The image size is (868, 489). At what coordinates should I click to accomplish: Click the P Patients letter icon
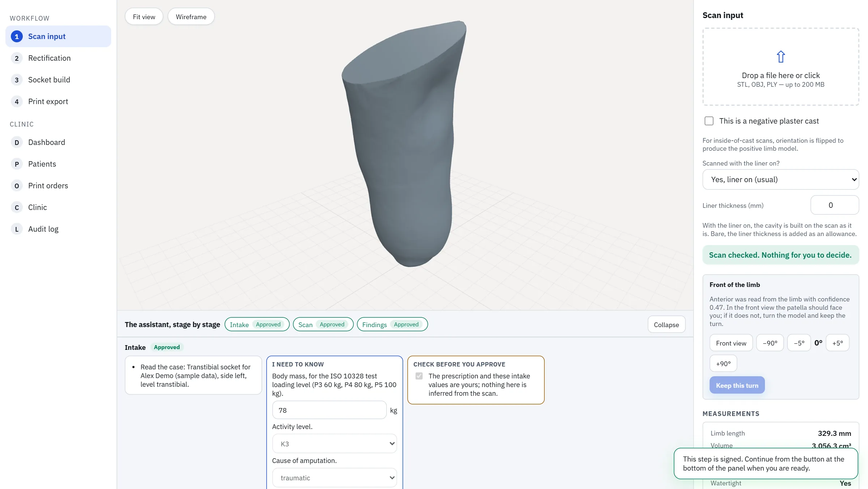coord(17,164)
